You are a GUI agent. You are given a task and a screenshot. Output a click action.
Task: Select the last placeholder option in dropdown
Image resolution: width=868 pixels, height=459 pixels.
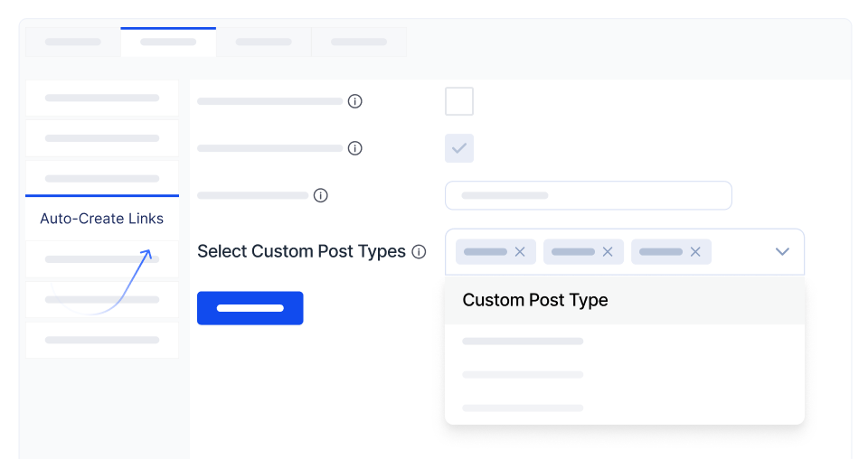(x=523, y=408)
